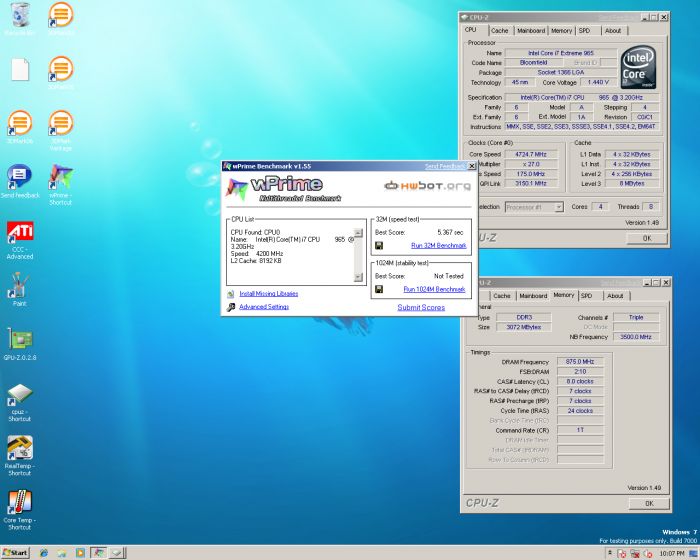Open the media player taskbar icon
Image resolution: width=700 pixels, height=560 pixels.
(80, 553)
